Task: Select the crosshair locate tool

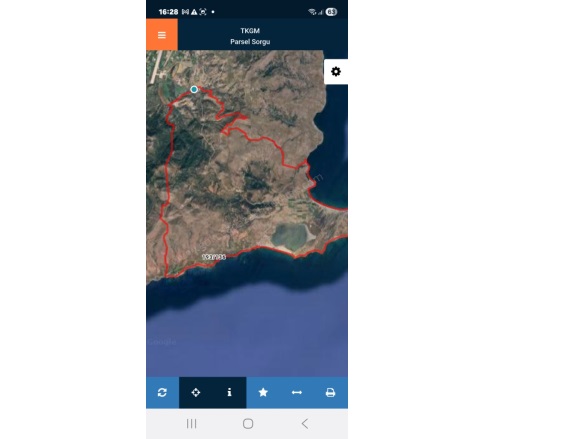Action: click(196, 392)
